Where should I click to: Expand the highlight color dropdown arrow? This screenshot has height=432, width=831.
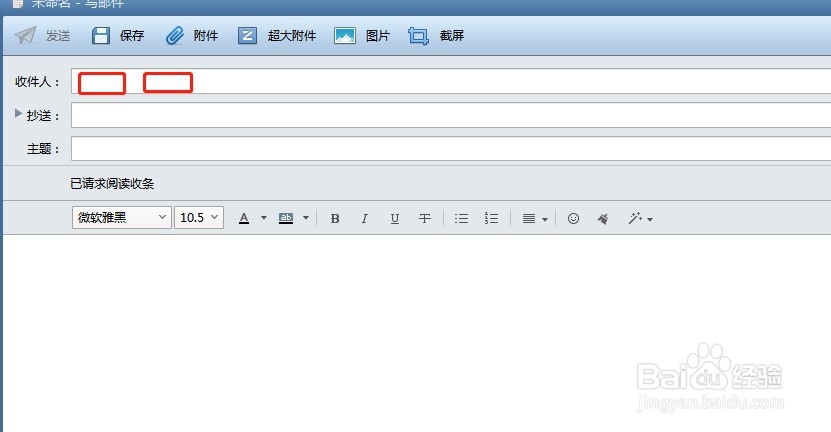click(x=306, y=218)
